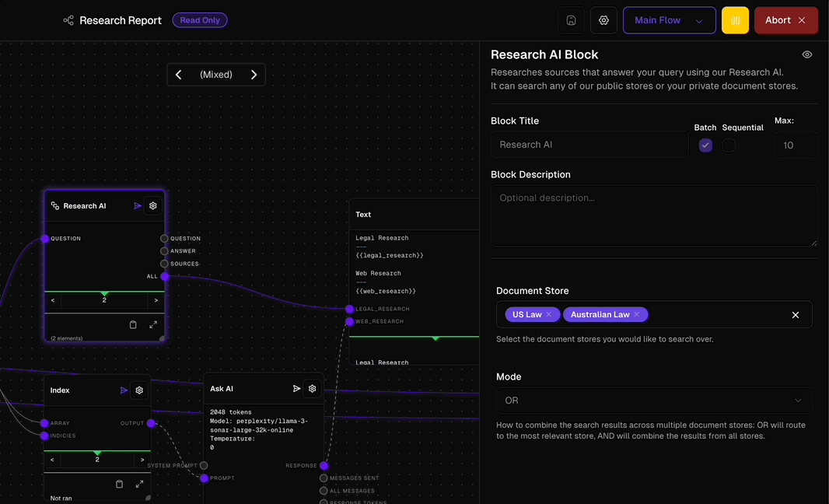This screenshot has width=829, height=504.
Task: Enable the Sequential checkbox
Action: [x=729, y=145]
